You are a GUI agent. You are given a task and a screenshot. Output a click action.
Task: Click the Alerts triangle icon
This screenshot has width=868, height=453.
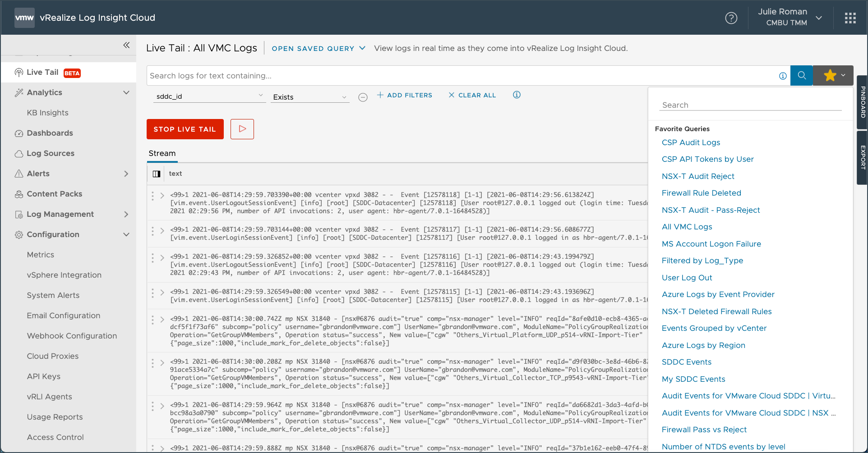coord(19,174)
